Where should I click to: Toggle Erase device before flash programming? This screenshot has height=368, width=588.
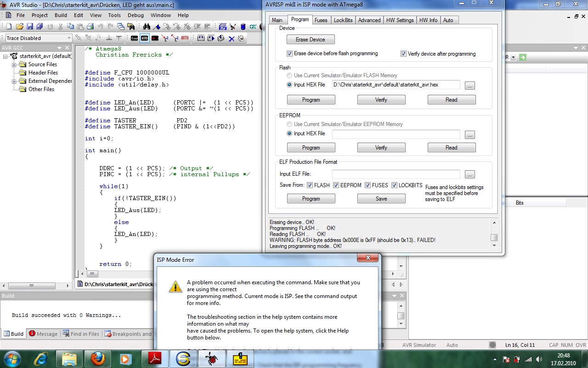click(289, 54)
